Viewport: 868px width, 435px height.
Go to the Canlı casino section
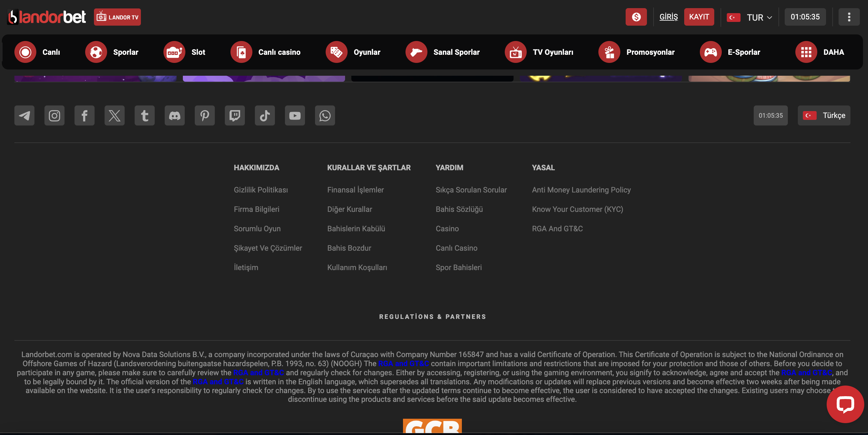[x=266, y=52]
